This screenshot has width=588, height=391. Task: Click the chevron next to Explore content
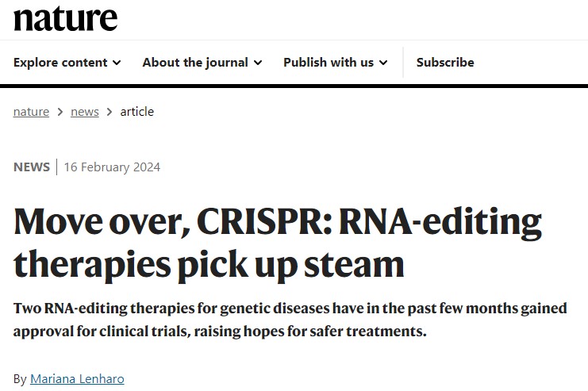point(117,63)
